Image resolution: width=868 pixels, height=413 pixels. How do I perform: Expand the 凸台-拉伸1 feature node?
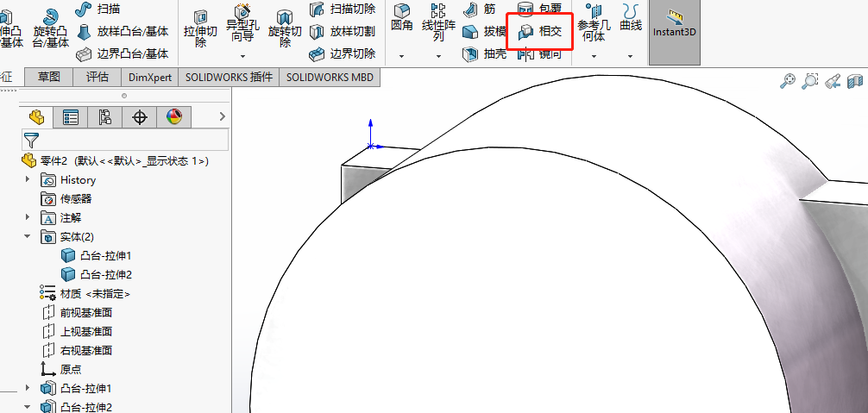[x=27, y=388]
